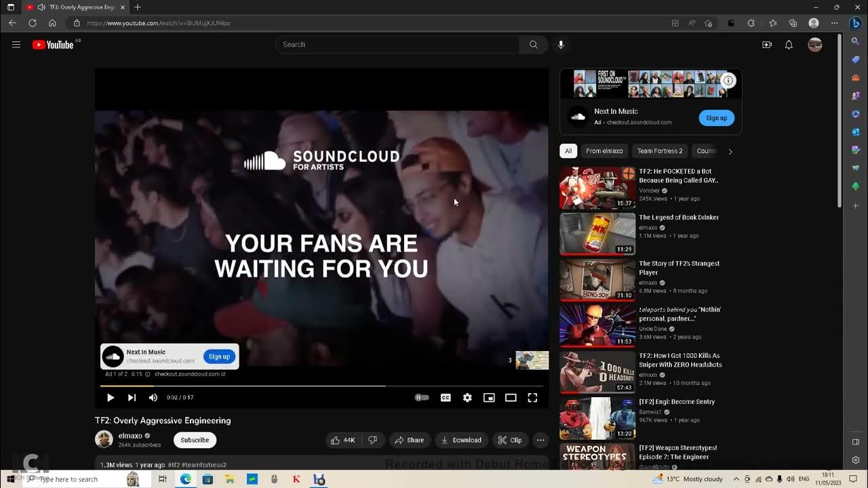Open the Collections icon in the toolbar
This screenshot has height=488, width=868.
pyautogui.click(x=793, y=23)
